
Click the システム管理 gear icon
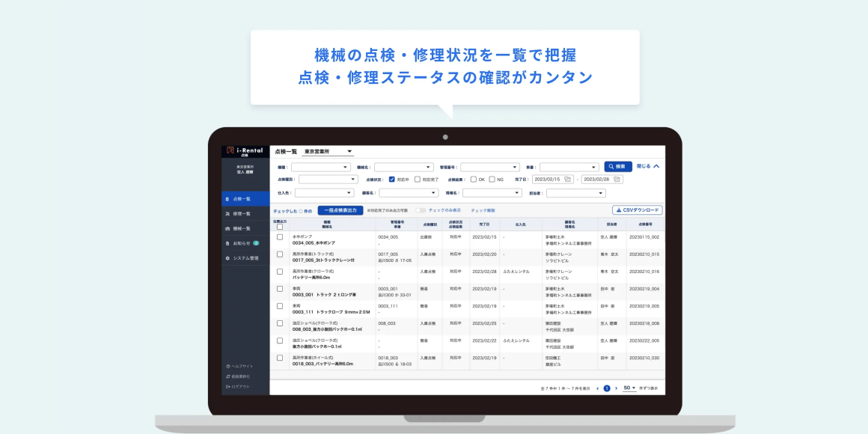[x=227, y=258]
